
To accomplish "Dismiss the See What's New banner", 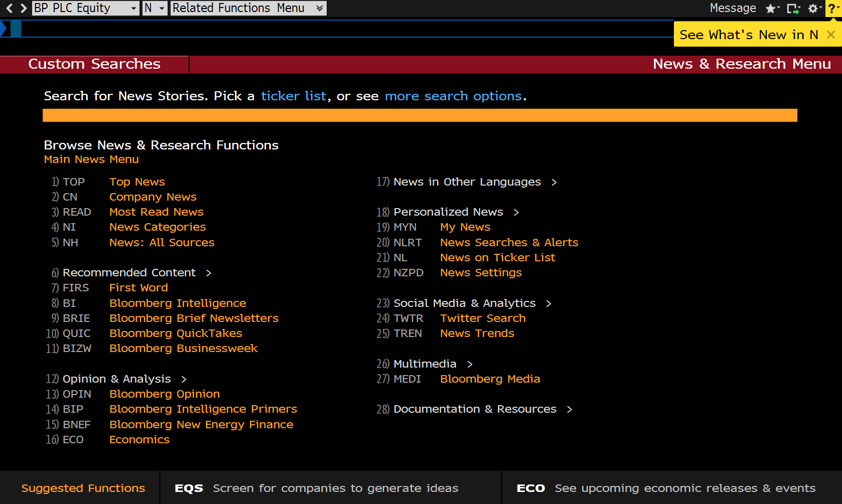I will tap(831, 35).
